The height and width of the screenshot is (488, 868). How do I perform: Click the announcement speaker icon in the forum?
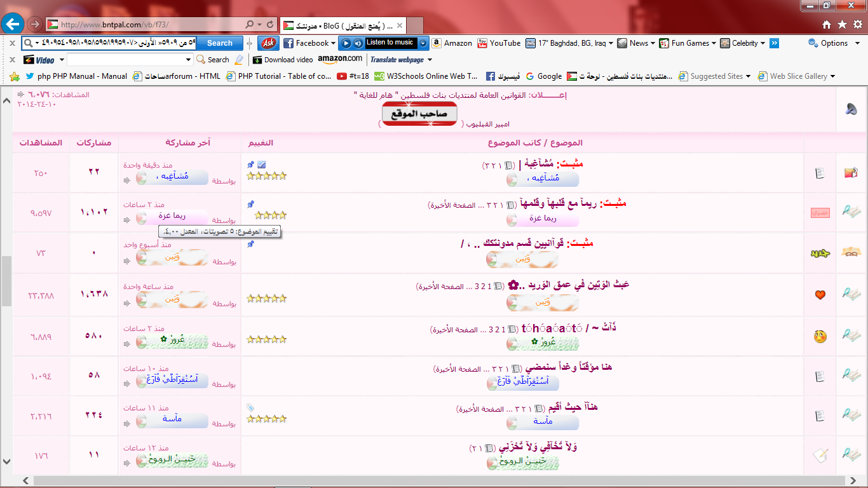click(x=851, y=109)
